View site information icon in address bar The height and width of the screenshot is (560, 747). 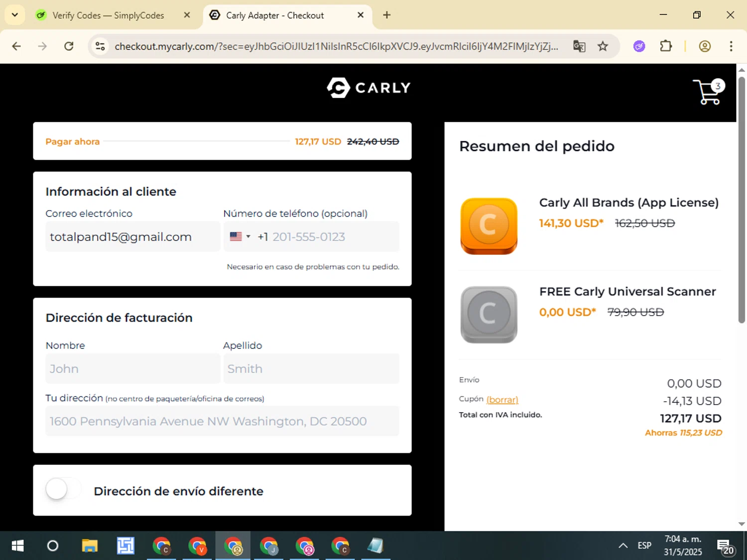coord(100,46)
